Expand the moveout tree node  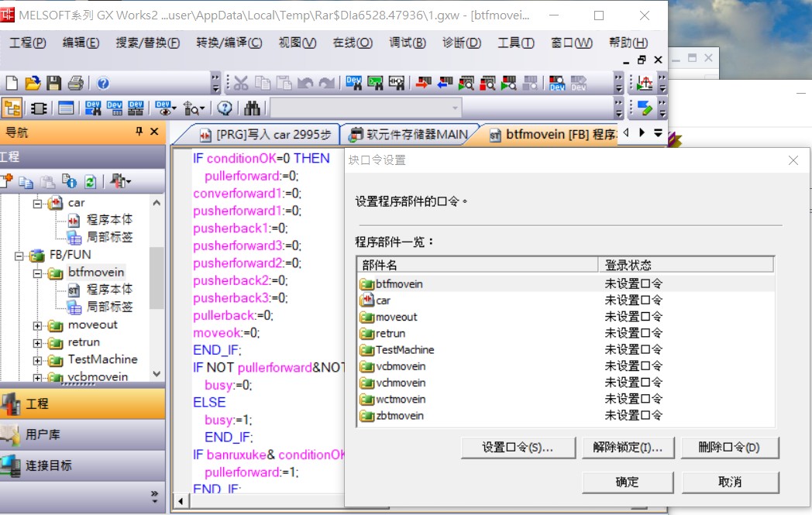37,325
